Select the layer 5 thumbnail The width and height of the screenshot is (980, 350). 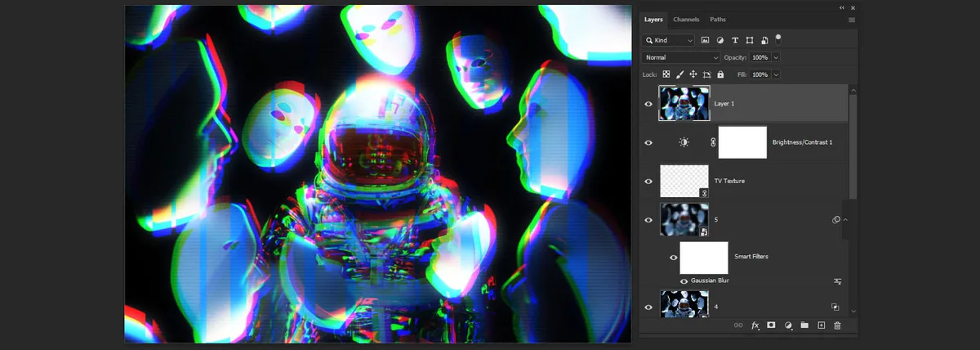coord(684,220)
